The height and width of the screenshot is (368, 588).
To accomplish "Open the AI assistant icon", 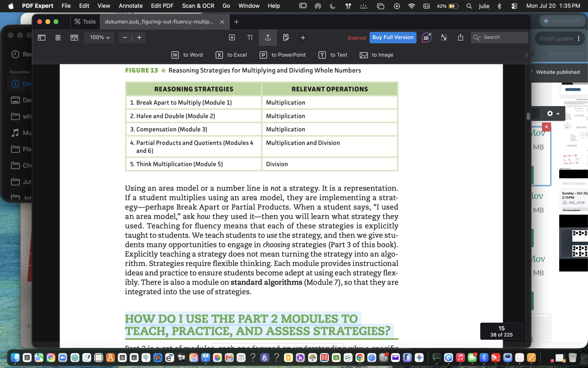I will [427, 37].
